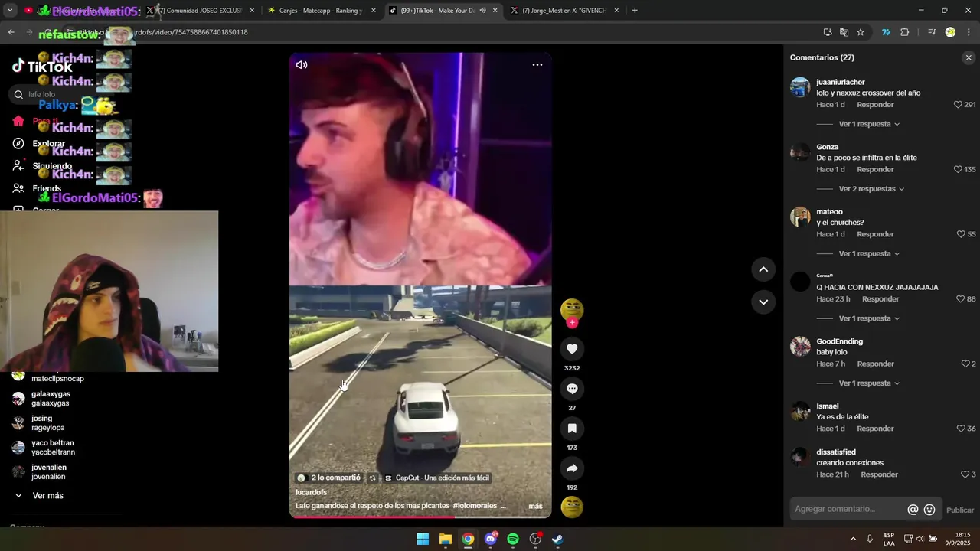Close the Comentarios panel
980x551 pixels.
click(969, 57)
